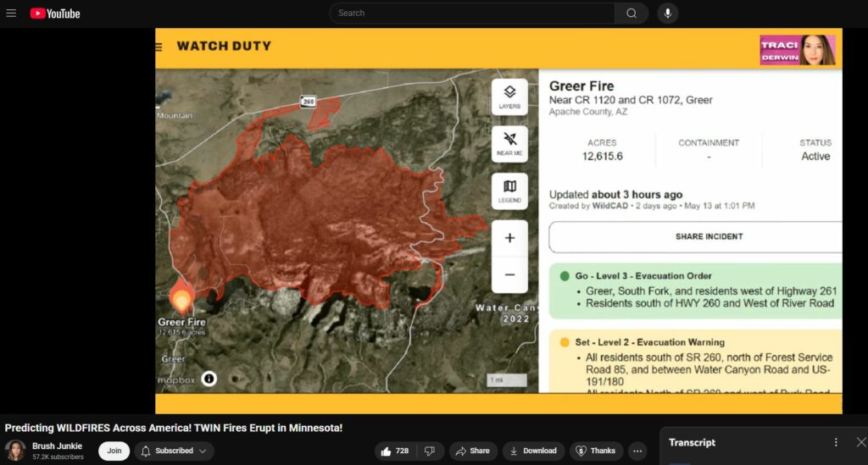868x465 pixels.
Task: Click the Greer town label on map
Action: click(x=173, y=359)
